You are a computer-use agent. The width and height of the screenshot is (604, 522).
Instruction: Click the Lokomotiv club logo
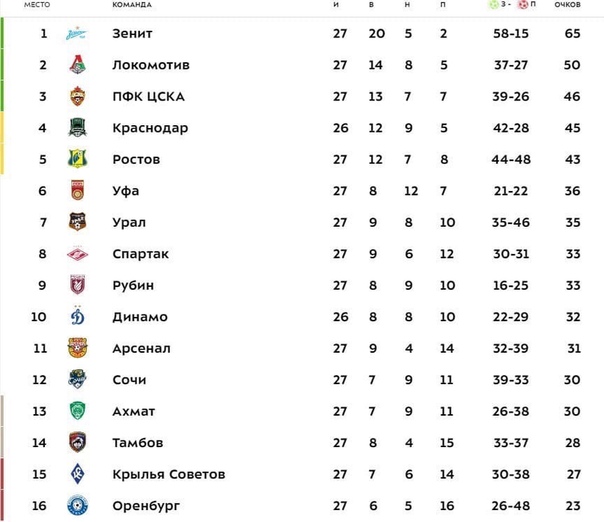[78, 65]
